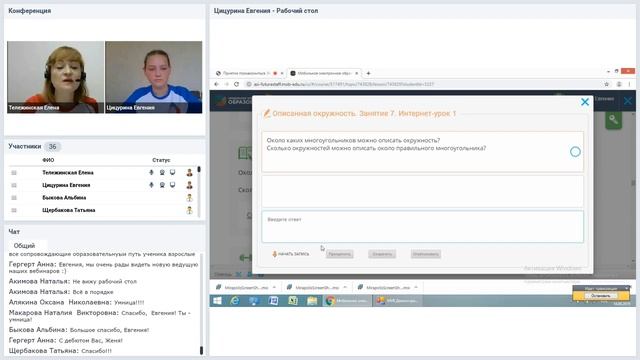Viewport: 640px width, 360px height.
Task: Go forward in the Chrome browser
Action: 227,84
